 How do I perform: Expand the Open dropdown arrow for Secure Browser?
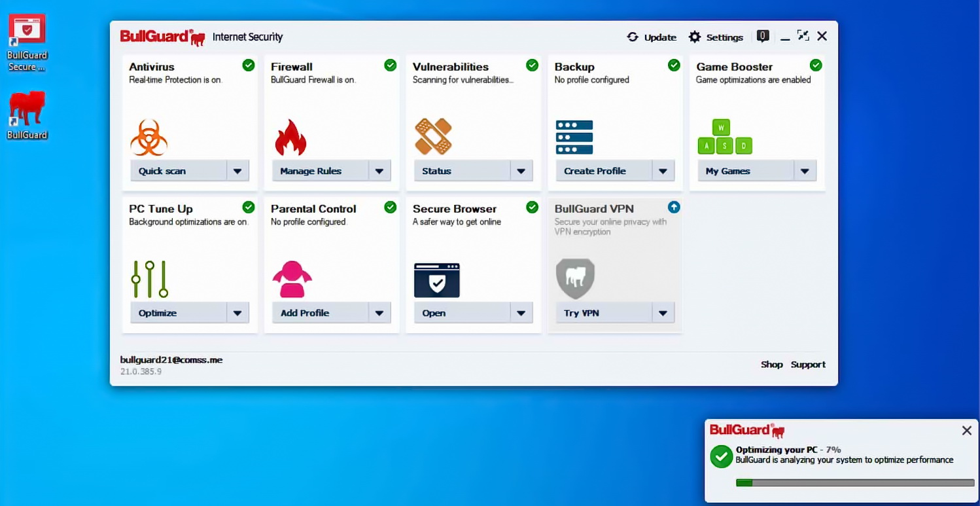(x=521, y=313)
